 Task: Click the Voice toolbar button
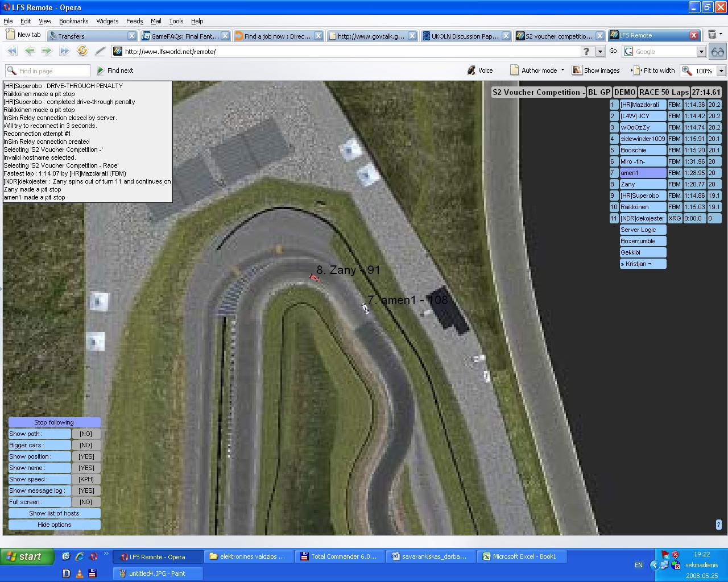point(480,70)
